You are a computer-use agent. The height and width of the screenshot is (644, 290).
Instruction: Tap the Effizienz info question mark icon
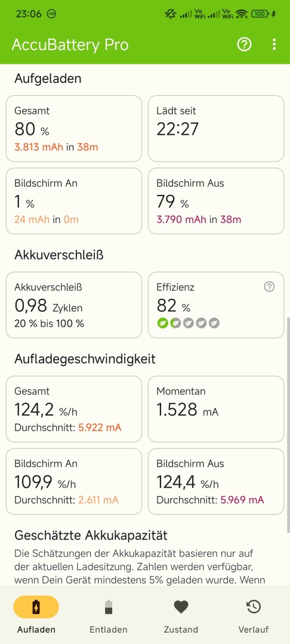269,287
